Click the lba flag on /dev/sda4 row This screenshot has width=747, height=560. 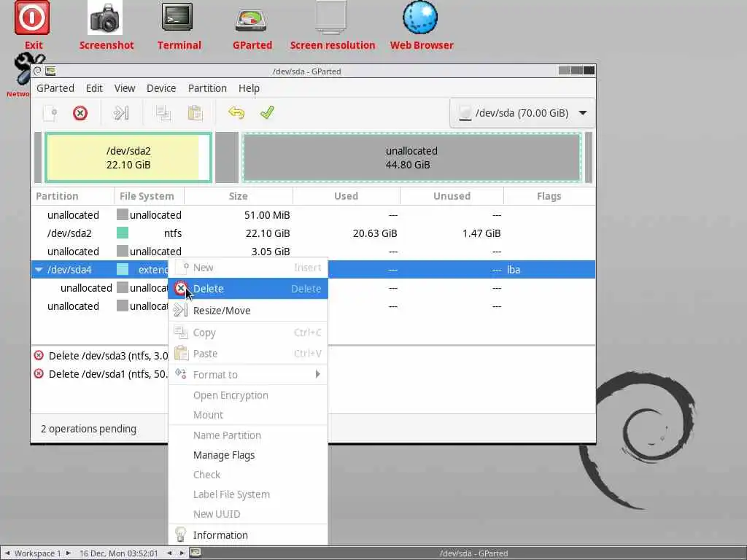coord(513,270)
